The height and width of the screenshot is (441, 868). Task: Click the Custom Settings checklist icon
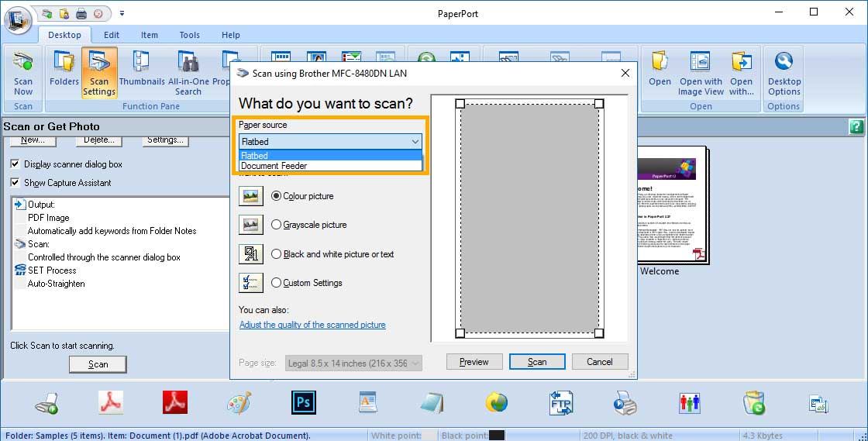251,283
